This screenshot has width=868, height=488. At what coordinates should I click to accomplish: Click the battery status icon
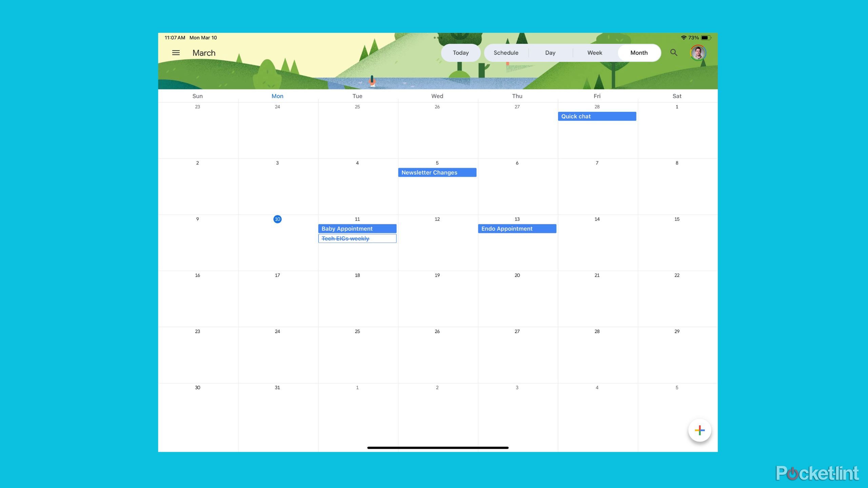[x=705, y=37]
